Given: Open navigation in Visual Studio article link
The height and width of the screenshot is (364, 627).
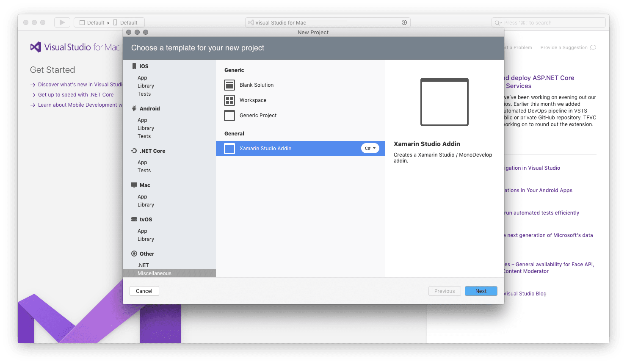Looking at the screenshot, I should point(532,168).
